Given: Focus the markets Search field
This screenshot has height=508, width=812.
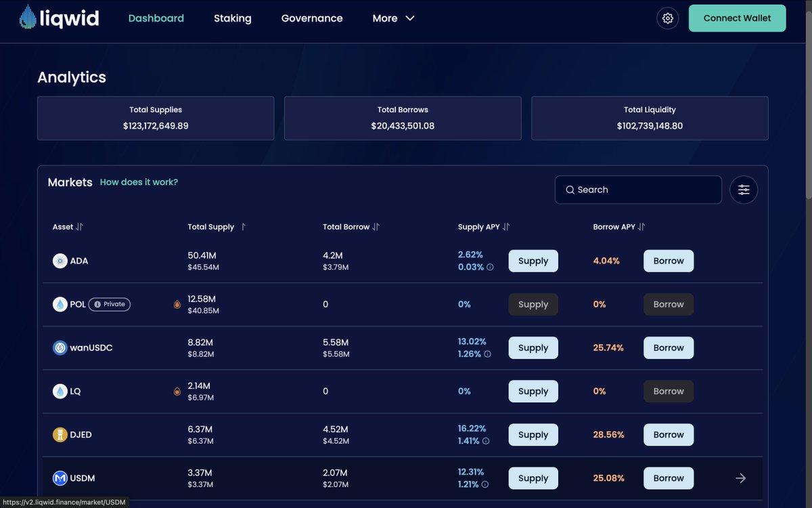Looking at the screenshot, I should (638, 190).
